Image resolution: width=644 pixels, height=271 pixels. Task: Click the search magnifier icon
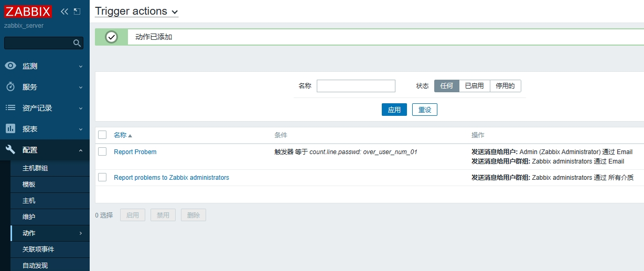click(77, 43)
